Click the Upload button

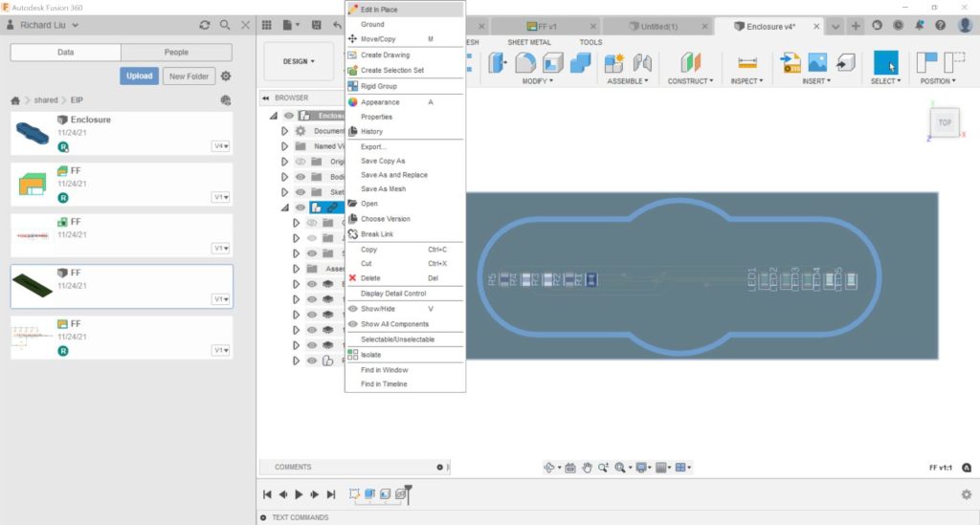[140, 76]
